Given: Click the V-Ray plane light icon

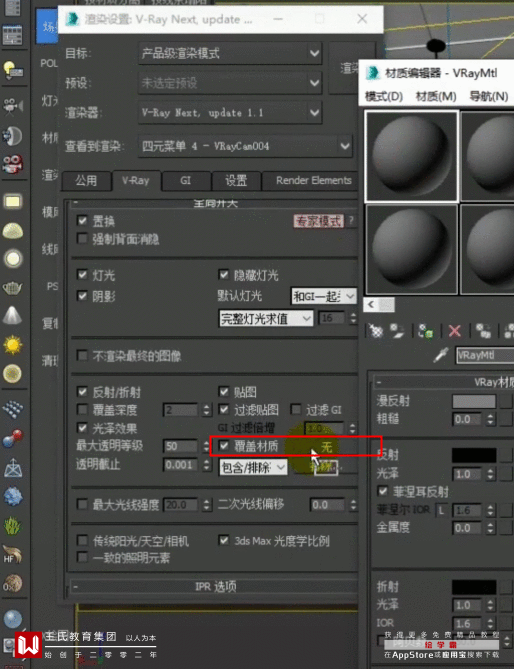Looking at the screenshot, I should 12,201.
